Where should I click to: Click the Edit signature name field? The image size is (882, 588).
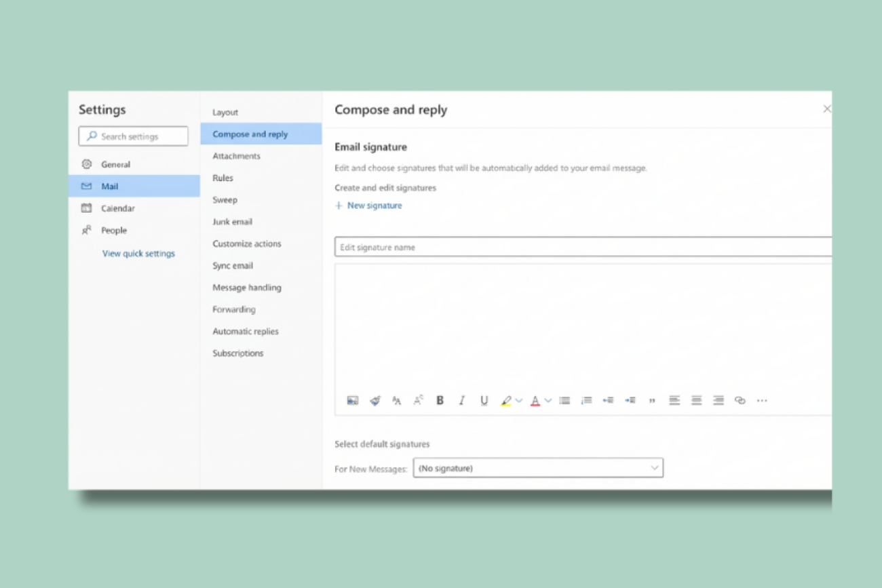pos(582,248)
